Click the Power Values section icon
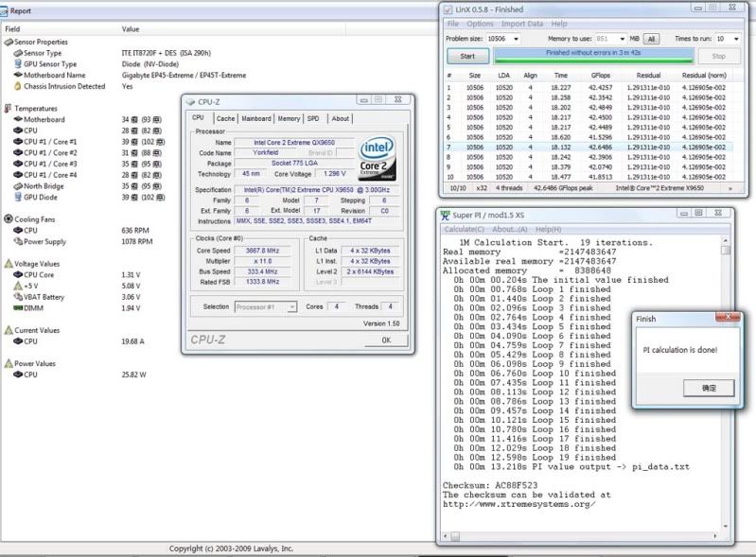This screenshot has height=557, width=756. tap(9, 363)
